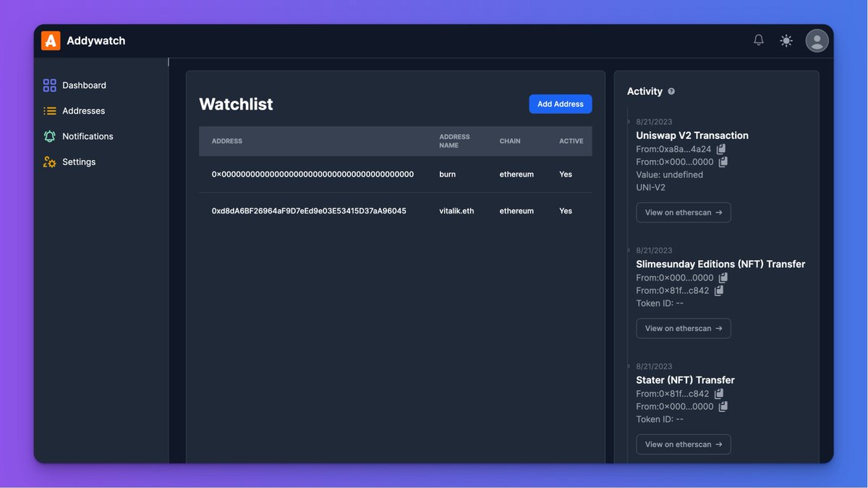Click the Notifications bell sidebar icon
The height and width of the screenshot is (488, 868).
point(49,136)
